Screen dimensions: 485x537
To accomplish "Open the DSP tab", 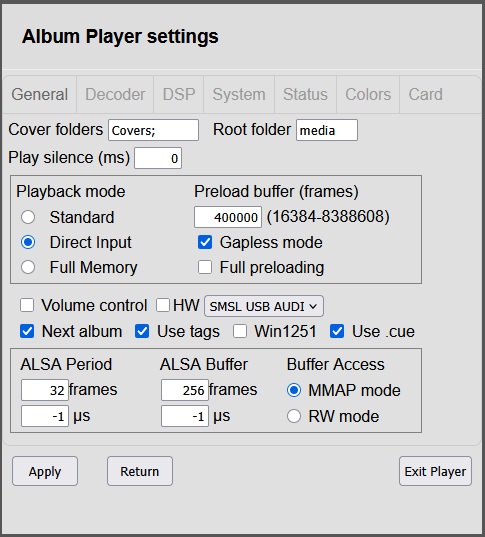I will point(179,95).
